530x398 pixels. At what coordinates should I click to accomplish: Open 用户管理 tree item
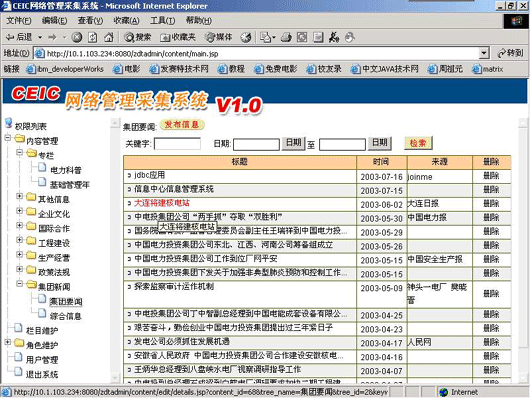[x=42, y=360]
